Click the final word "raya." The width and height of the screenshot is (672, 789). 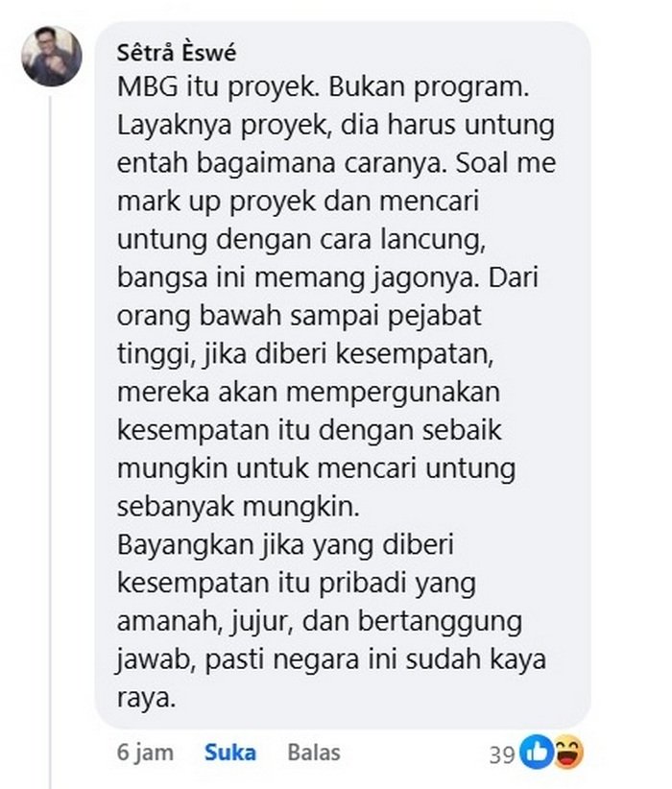(x=147, y=700)
